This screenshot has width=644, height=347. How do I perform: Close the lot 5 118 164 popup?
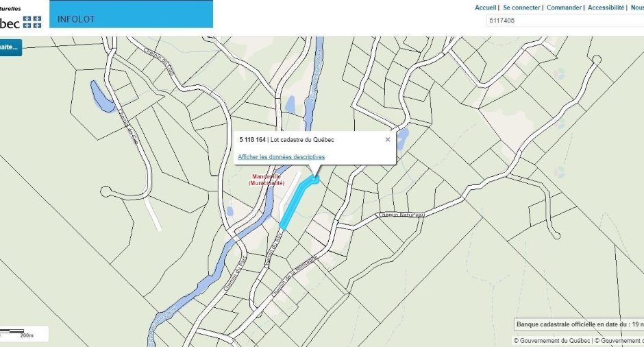[387, 140]
